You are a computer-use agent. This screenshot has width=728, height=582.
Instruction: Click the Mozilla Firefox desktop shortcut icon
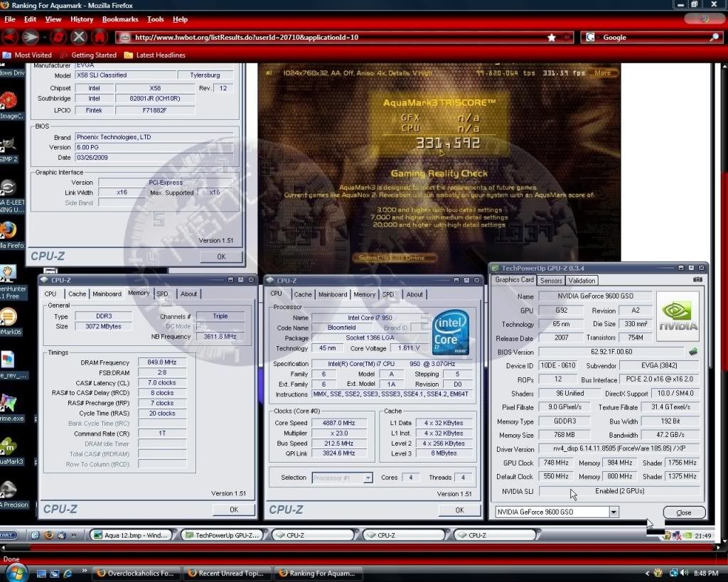[9, 231]
